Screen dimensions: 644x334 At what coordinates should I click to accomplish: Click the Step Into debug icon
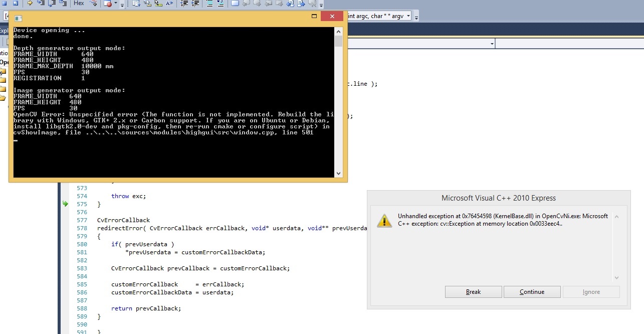click(41, 3)
